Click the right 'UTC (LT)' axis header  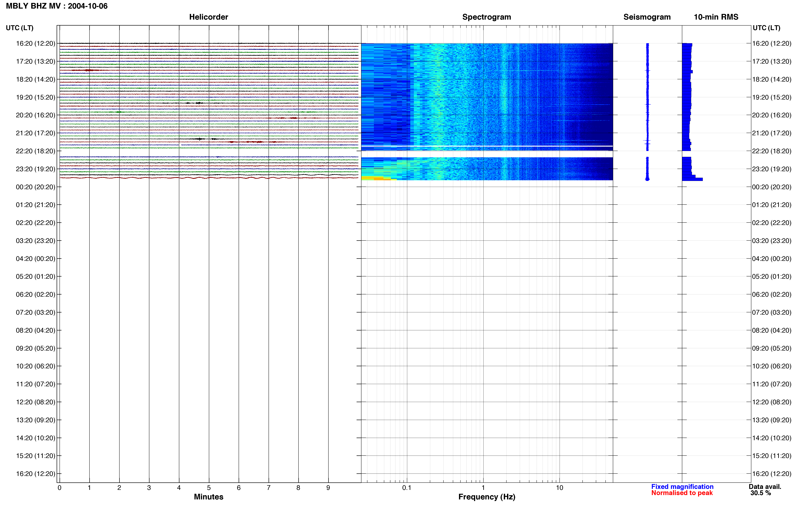(x=766, y=28)
